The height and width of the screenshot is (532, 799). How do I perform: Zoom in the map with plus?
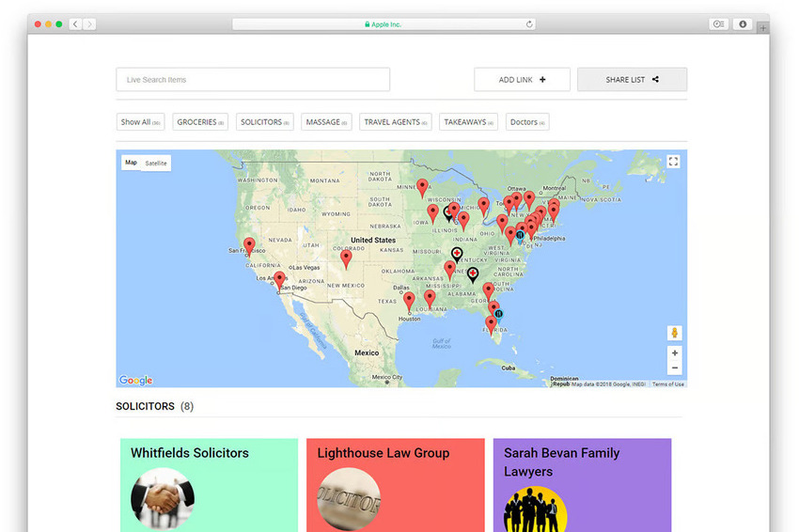674,352
